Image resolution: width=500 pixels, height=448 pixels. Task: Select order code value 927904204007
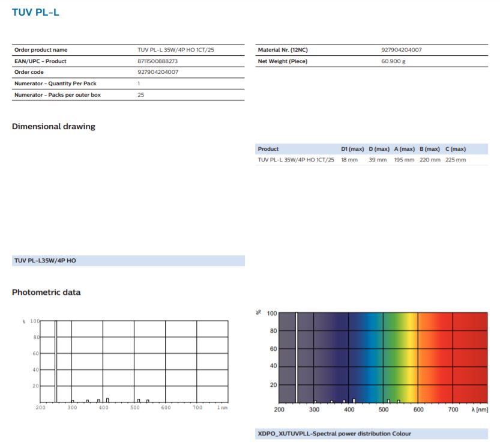pos(158,72)
